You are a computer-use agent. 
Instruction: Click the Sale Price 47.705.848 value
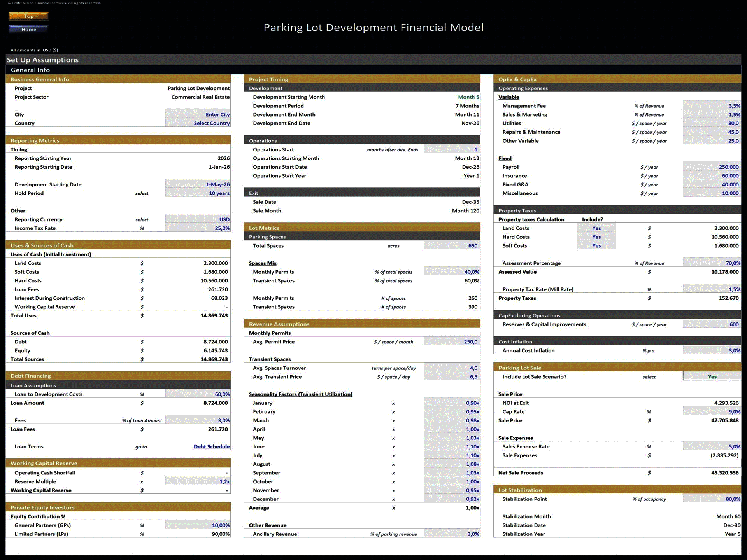725,420
